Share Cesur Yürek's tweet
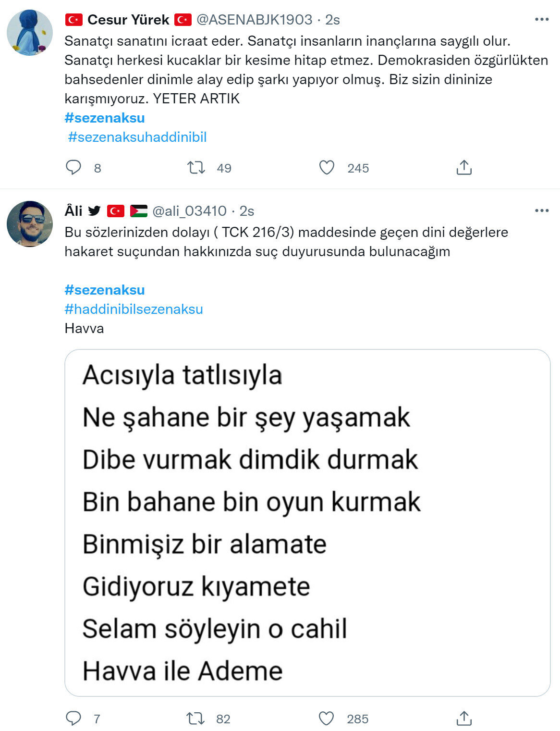The image size is (560, 731). pos(464,167)
